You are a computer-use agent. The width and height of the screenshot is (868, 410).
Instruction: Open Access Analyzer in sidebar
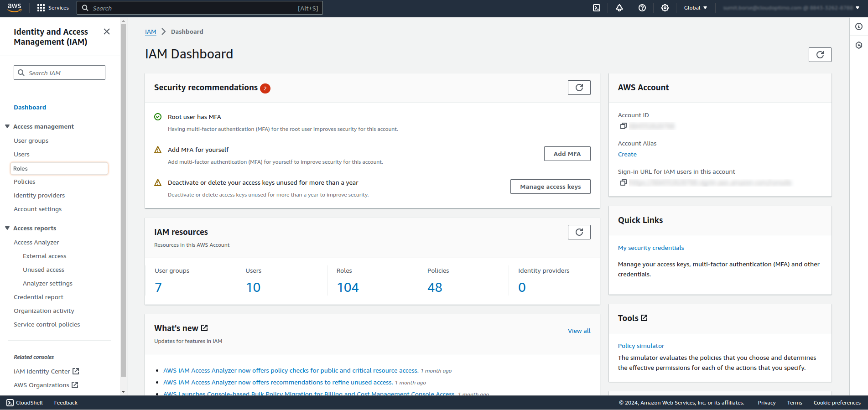36,242
